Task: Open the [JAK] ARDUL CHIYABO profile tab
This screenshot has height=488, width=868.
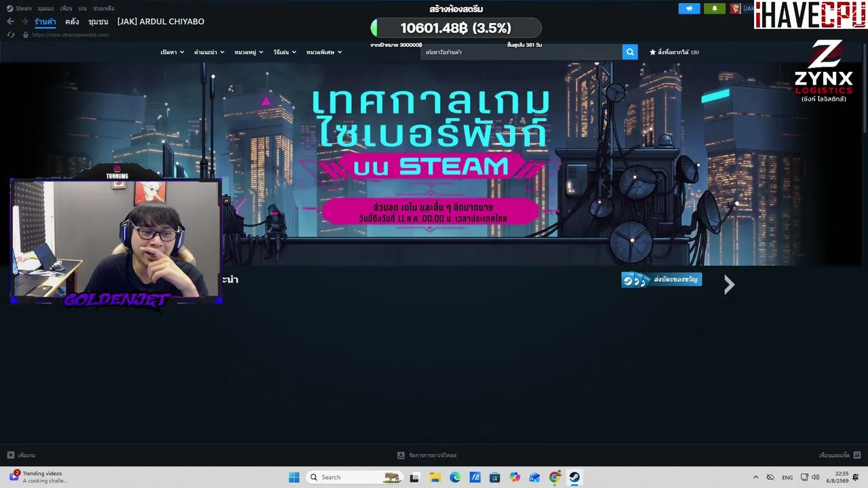Action: (161, 22)
